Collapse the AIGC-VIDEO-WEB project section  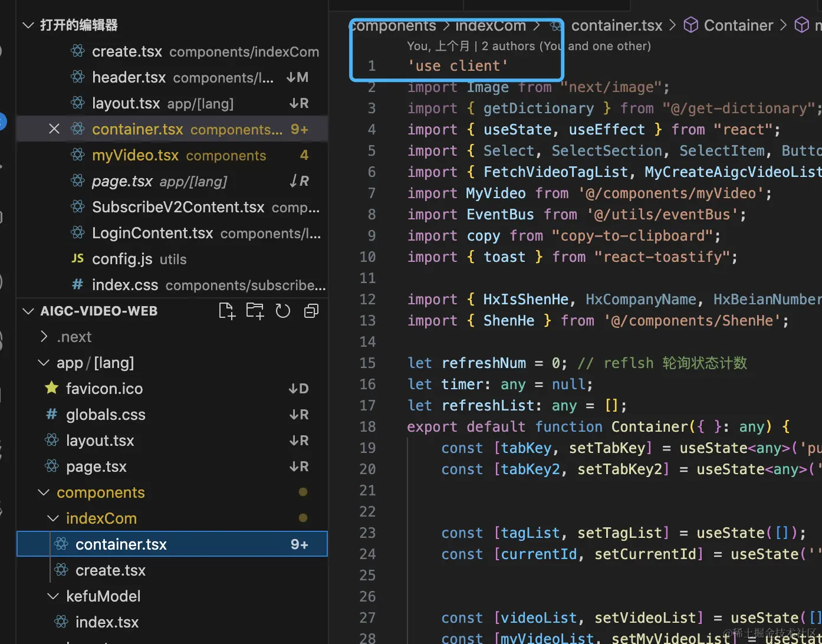28,311
